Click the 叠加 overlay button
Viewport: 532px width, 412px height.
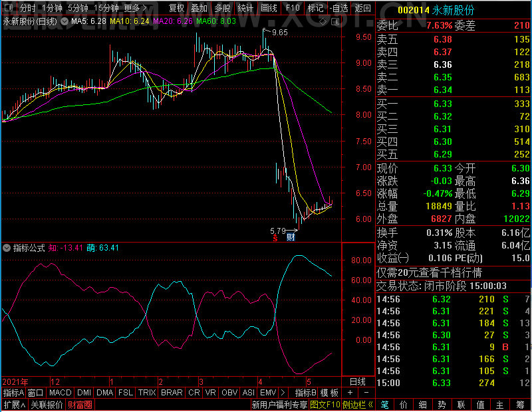(x=199, y=8)
